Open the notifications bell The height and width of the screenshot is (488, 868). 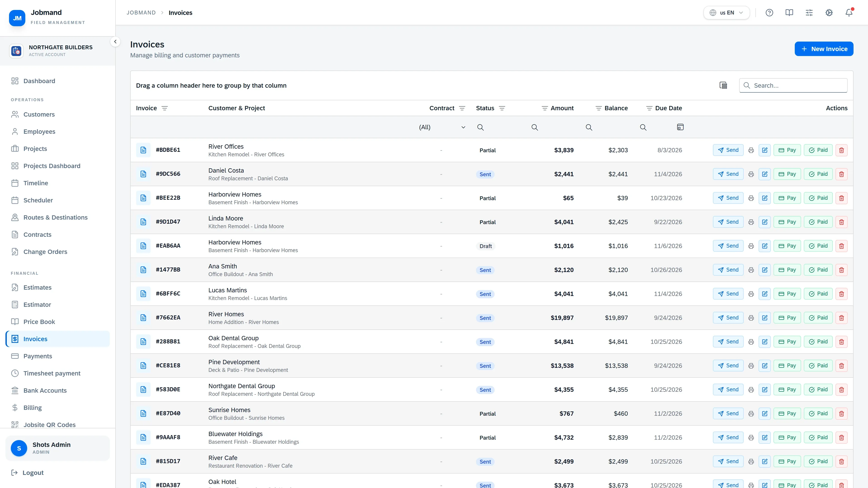849,13
